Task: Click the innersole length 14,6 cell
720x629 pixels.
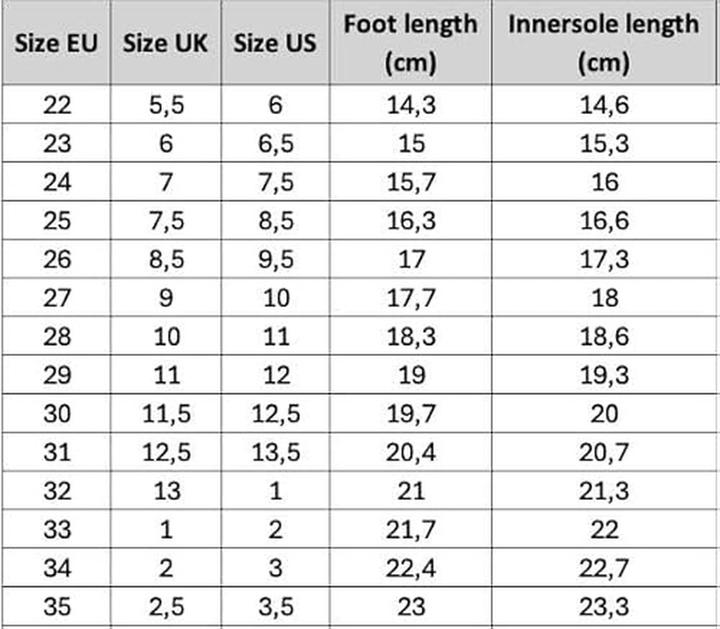Action: coord(604,105)
